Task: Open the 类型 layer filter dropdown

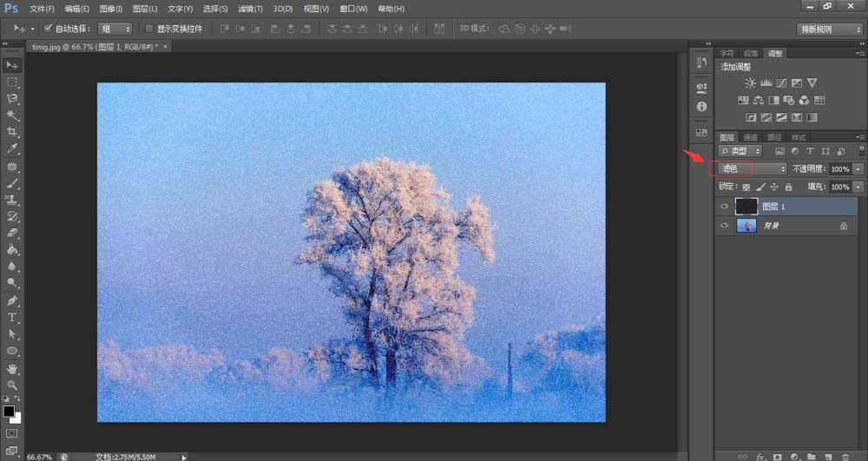Action: click(740, 151)
